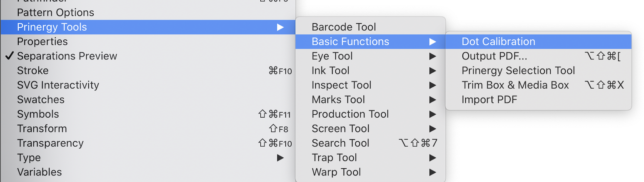644x182 pixels.
Task: Open the Trap Tool submenu
Action: (334, 158)
